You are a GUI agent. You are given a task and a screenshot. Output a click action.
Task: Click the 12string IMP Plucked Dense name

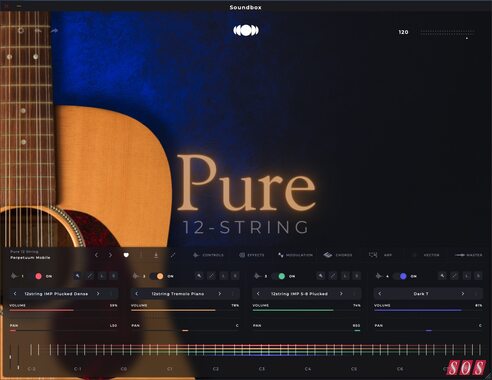pyautogui.click(x=56, y=294)
